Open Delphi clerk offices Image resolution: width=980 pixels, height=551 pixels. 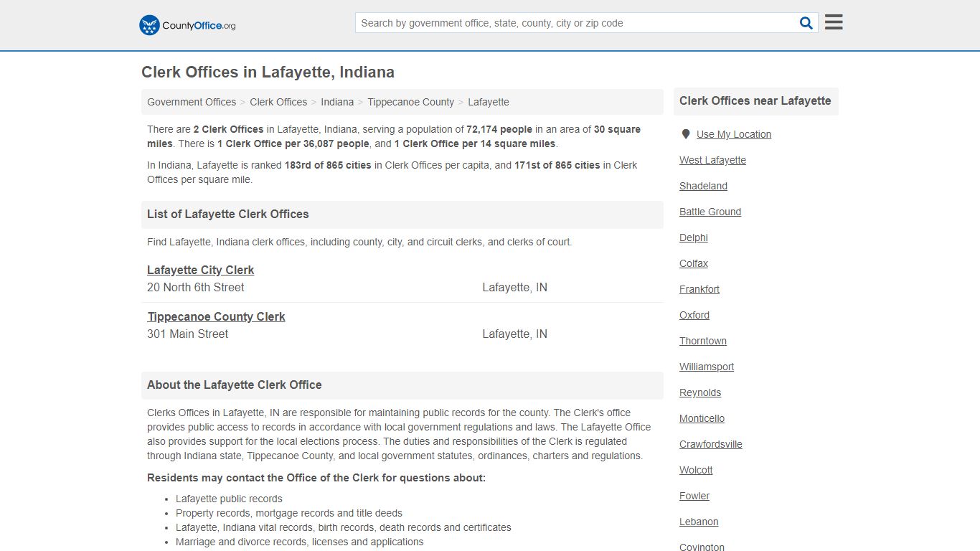pyautogui.click(x=694, y=237)
